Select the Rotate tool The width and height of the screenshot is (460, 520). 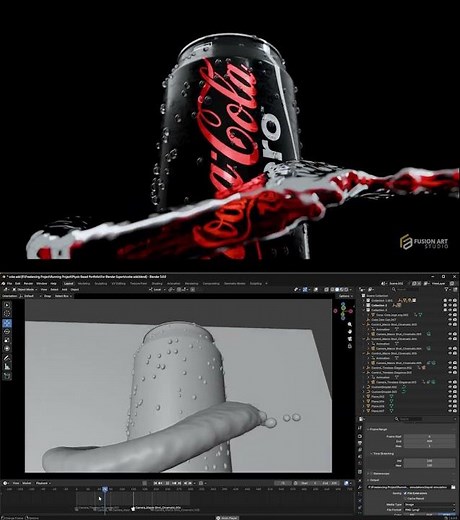tap(7, 332)
